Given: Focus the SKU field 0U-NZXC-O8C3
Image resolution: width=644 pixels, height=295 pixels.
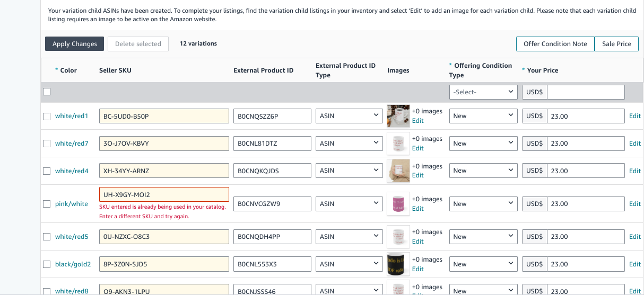Looking at the screenshot, I should (164, 237).
